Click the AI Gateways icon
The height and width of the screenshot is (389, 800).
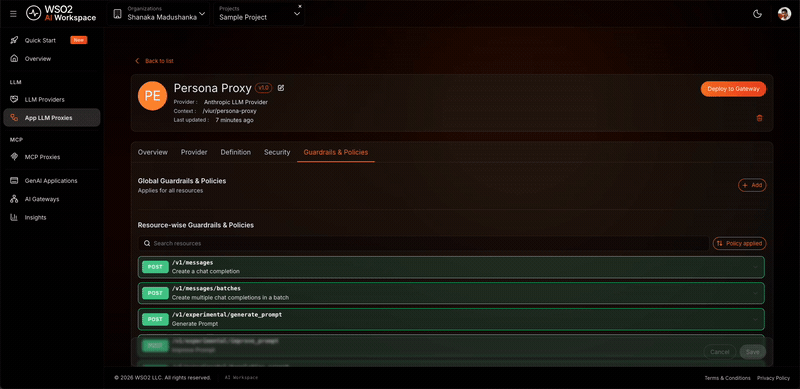(x=14, y=199)
